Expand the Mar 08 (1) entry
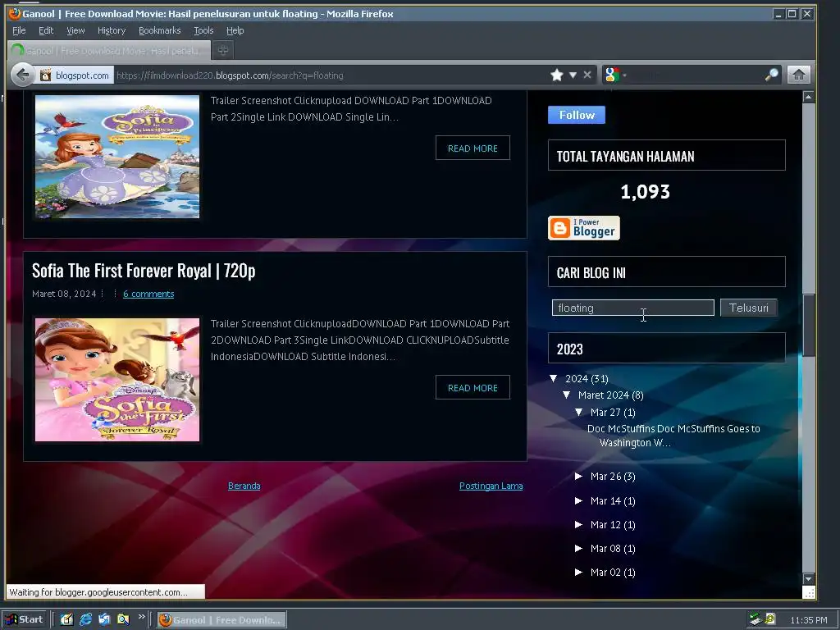Screen dimensions: 840x630 [578, 548]
